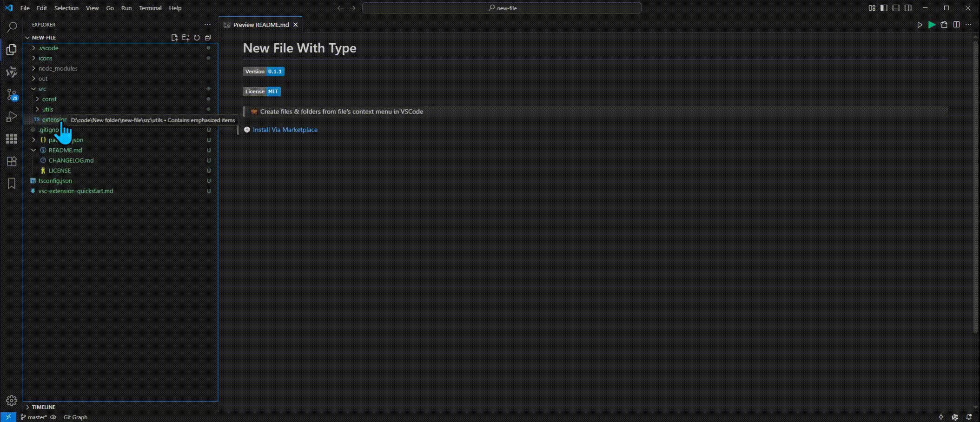Click the master* branch in status bar
Screen dimensions: 980x422
[33, 417]
